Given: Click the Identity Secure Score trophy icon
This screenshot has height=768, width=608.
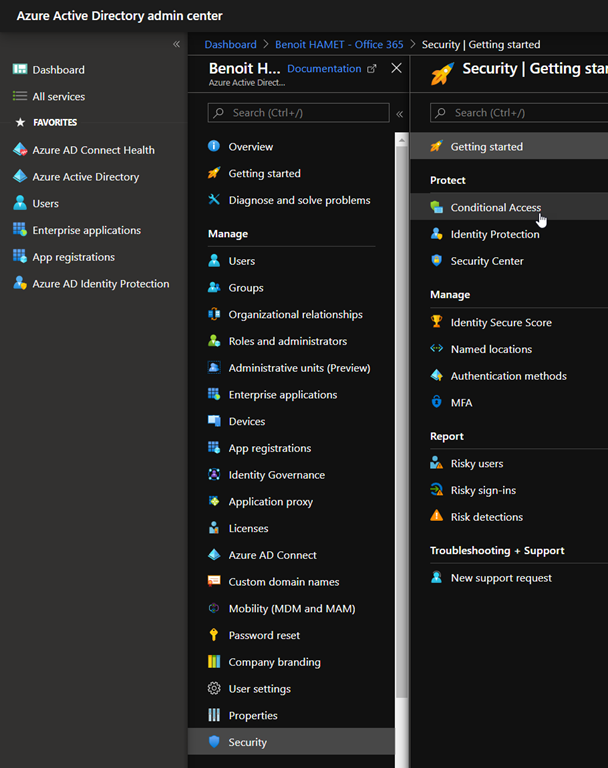Looking at the screenshot, I should pos(436,322).
